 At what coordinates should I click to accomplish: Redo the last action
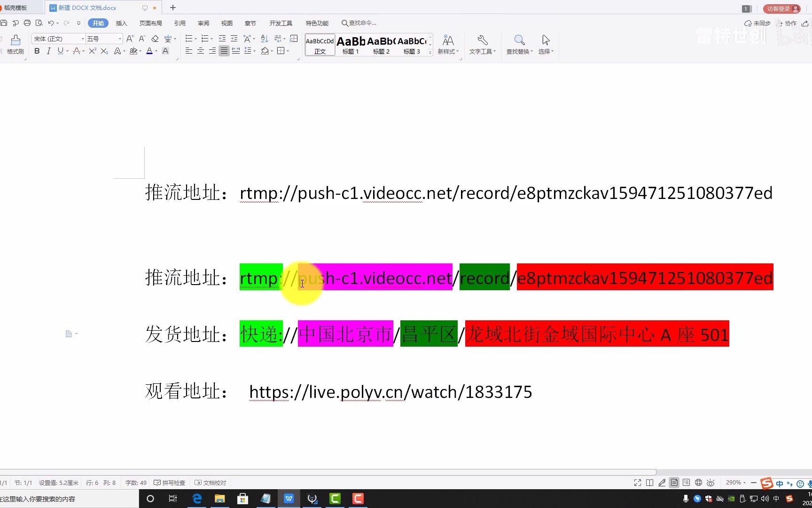click(67, 23)
